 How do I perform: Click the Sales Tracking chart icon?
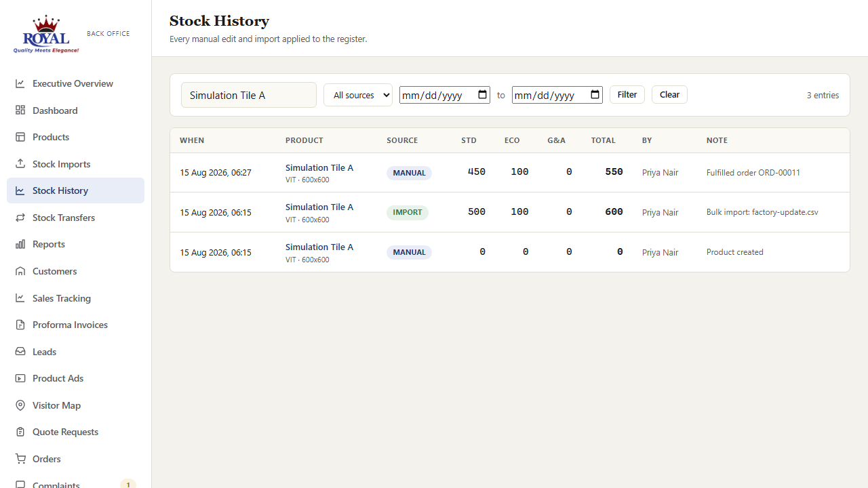(x=20, y=298)
